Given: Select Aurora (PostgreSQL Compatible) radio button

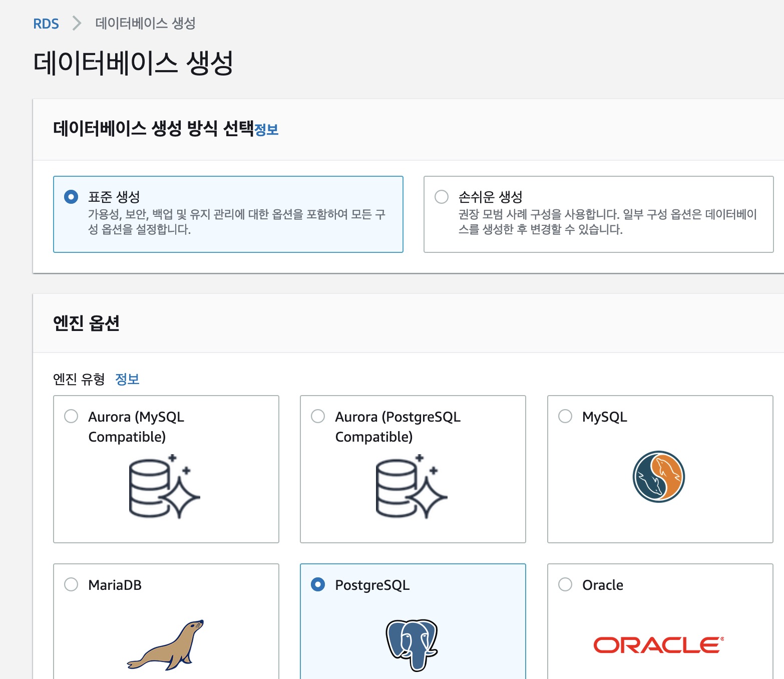Looking at the screenshot, I should pyautogui.click(x=318, y=416).
